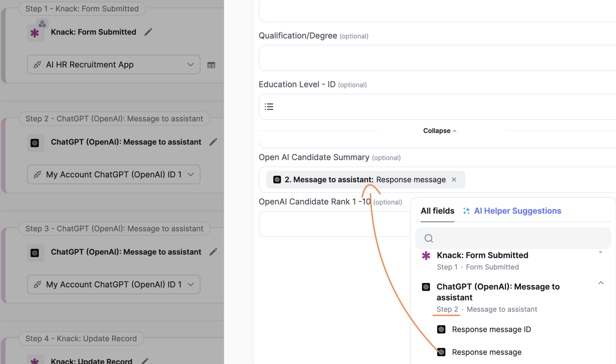Collapse ChatGPT Message to assistant field group
Viewport: 616px width, 364px height.
click(601, 283)
